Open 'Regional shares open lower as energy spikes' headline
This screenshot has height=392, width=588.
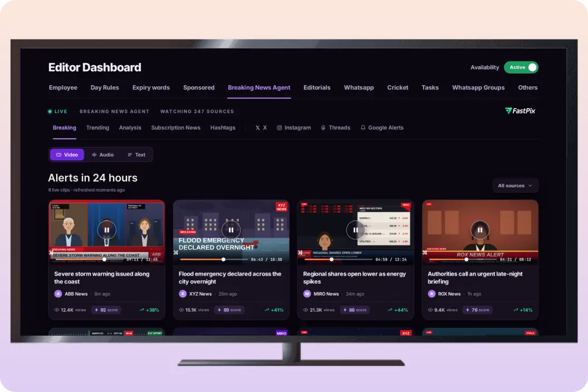pyautogui.click(x=354, y=278)
